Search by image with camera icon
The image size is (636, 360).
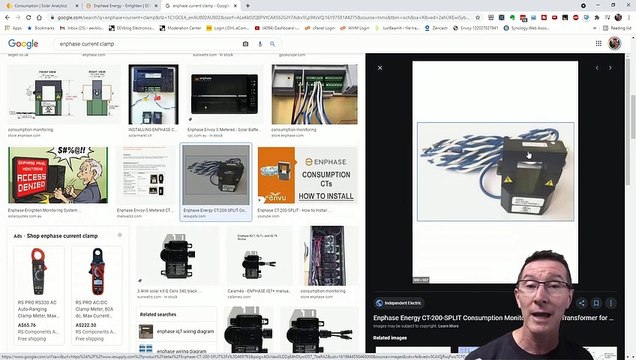(245, 44)
